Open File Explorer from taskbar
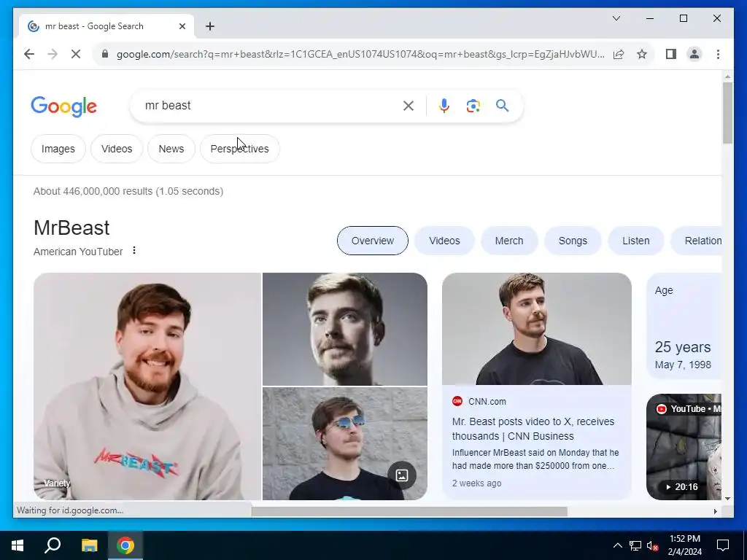The width and height of the screenshot is (747, 560). point(89,545)
